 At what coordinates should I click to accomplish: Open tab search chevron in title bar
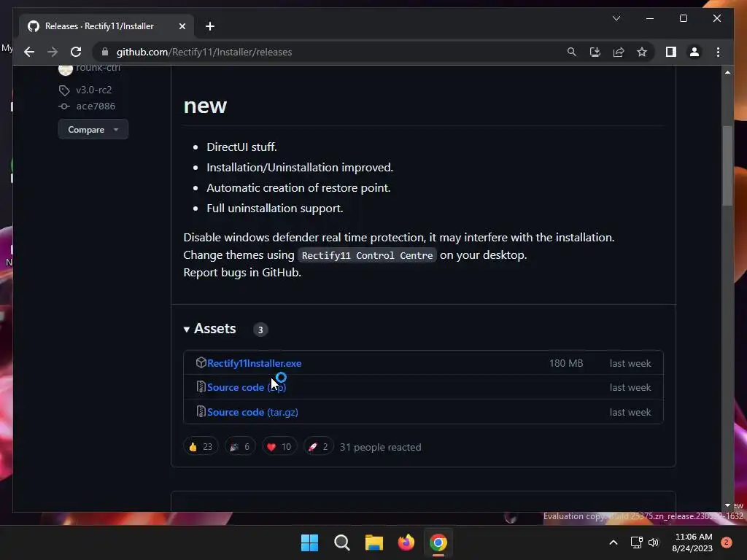pyautogui.click(x=616, y=18)
